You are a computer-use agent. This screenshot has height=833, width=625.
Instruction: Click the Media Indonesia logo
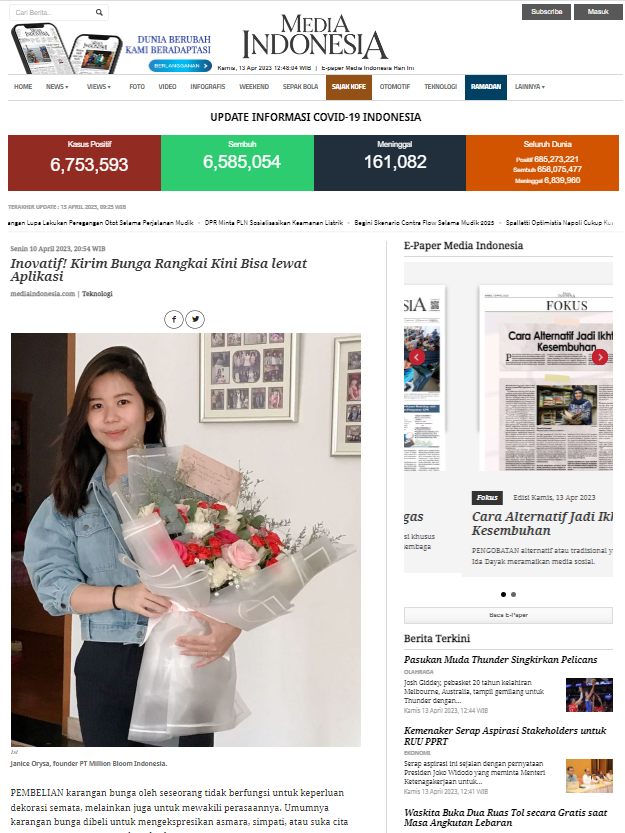(x=315, y=37)
